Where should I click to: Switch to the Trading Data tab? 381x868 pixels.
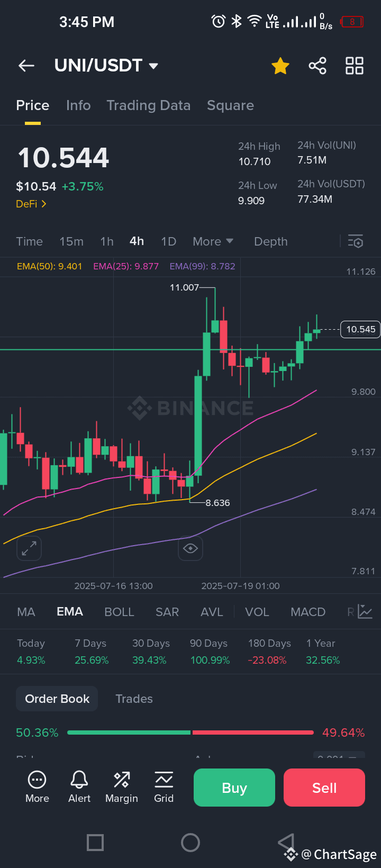149,105
